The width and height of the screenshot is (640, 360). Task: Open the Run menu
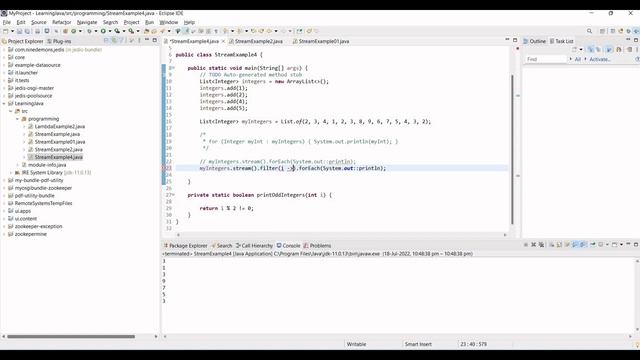pyautogui.click(x=149, y=22)
